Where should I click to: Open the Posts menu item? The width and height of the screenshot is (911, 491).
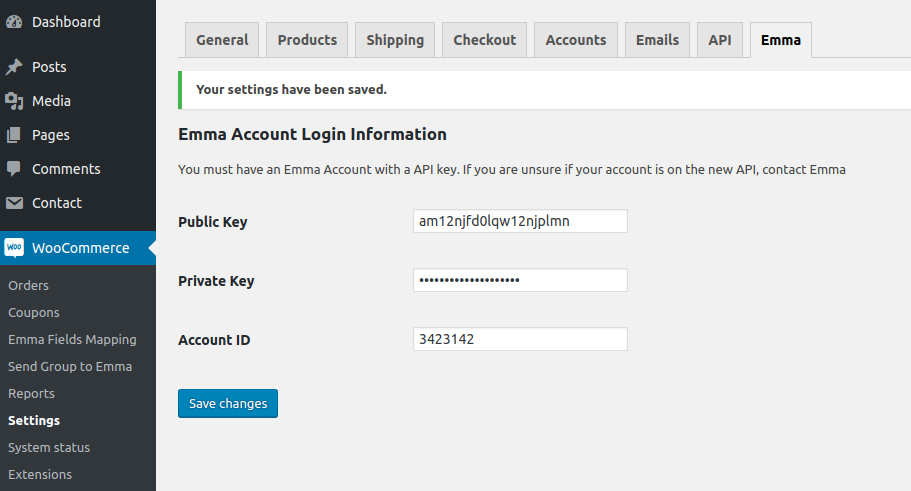[x=49, y=67]
